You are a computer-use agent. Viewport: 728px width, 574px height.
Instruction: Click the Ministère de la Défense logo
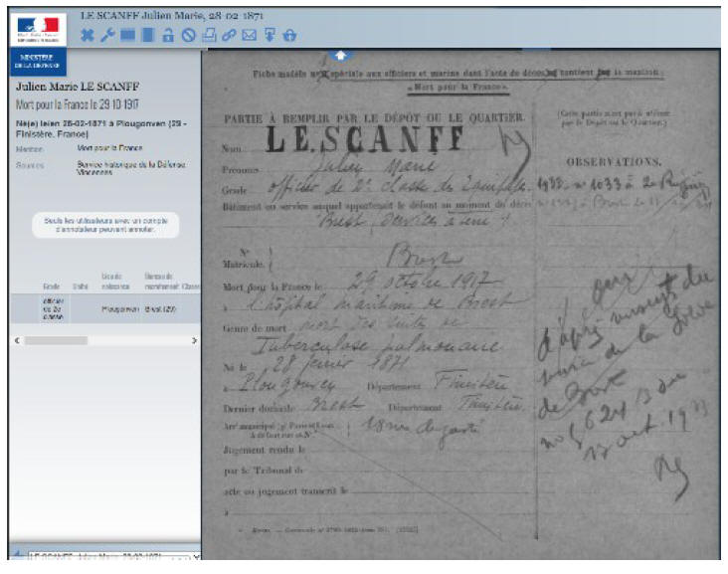coord(38,62)
